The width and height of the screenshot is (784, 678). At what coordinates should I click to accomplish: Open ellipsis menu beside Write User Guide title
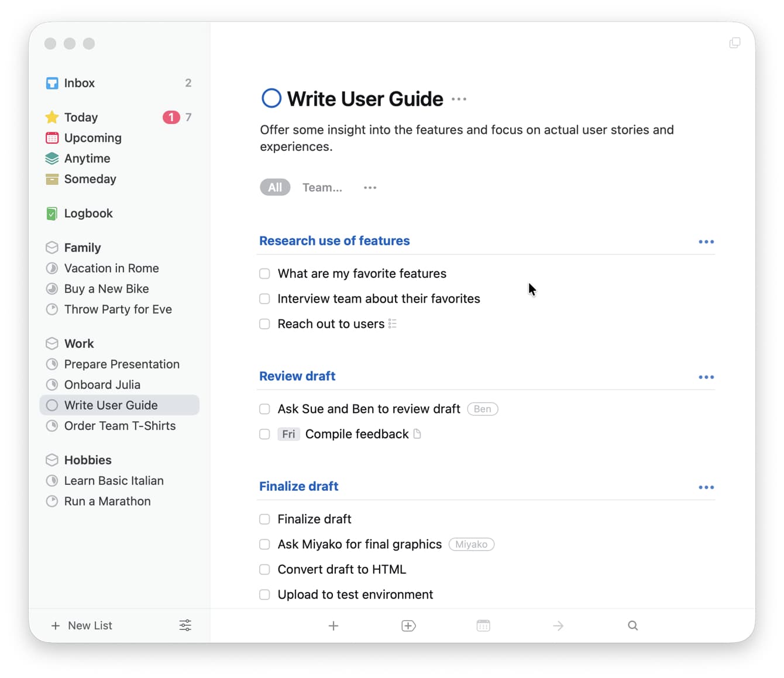(459, 99)
